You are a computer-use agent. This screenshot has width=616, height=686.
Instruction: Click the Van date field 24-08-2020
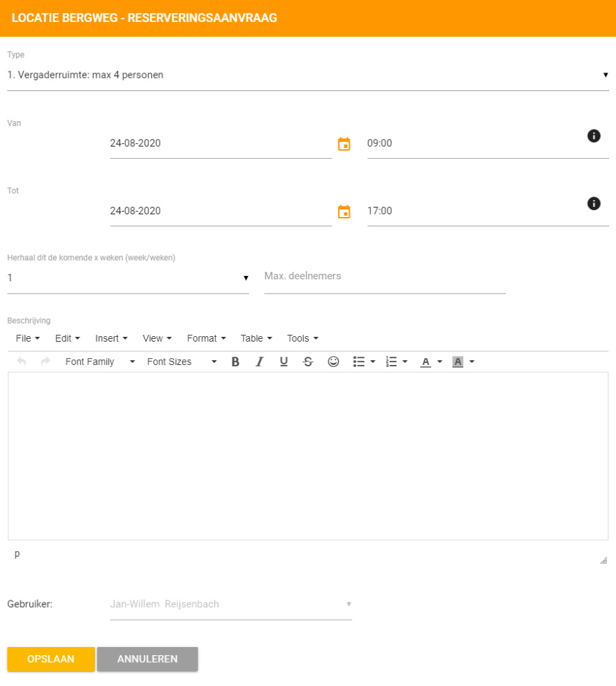point(221,144)
